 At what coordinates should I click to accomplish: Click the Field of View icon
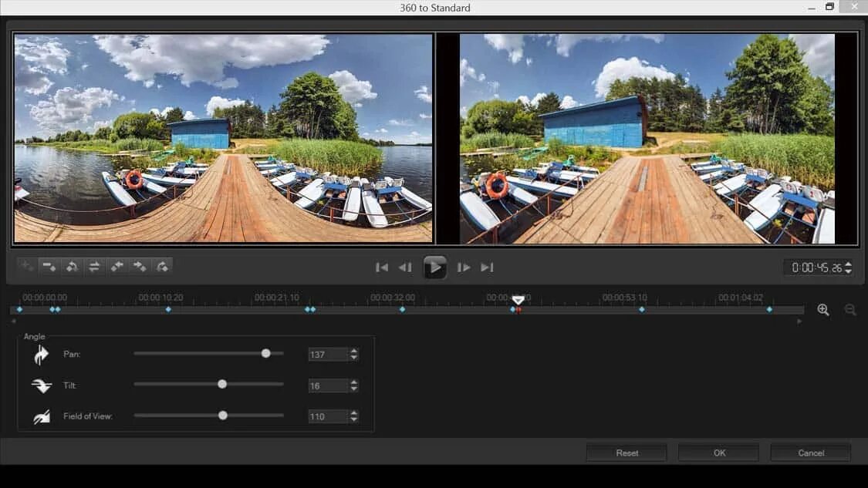42,416
